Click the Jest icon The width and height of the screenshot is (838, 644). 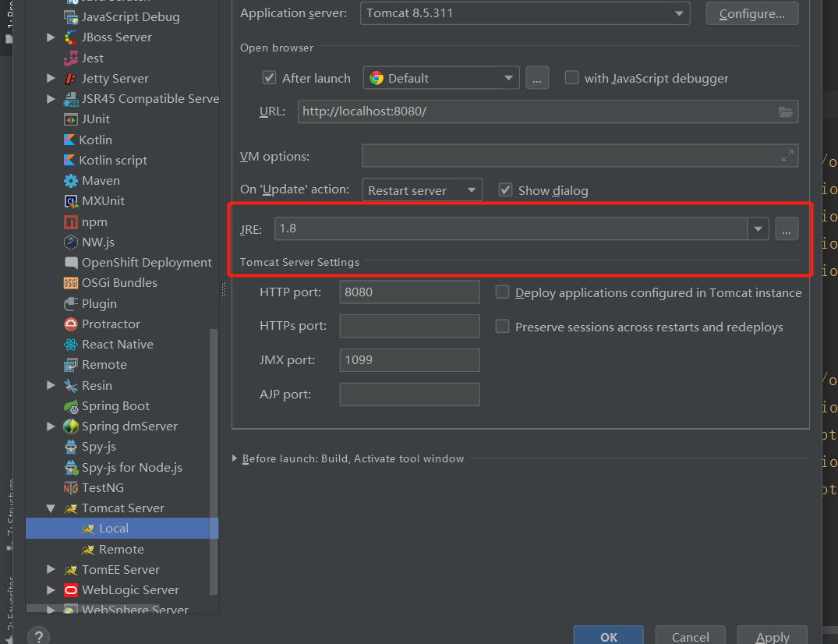click(70, 58)
